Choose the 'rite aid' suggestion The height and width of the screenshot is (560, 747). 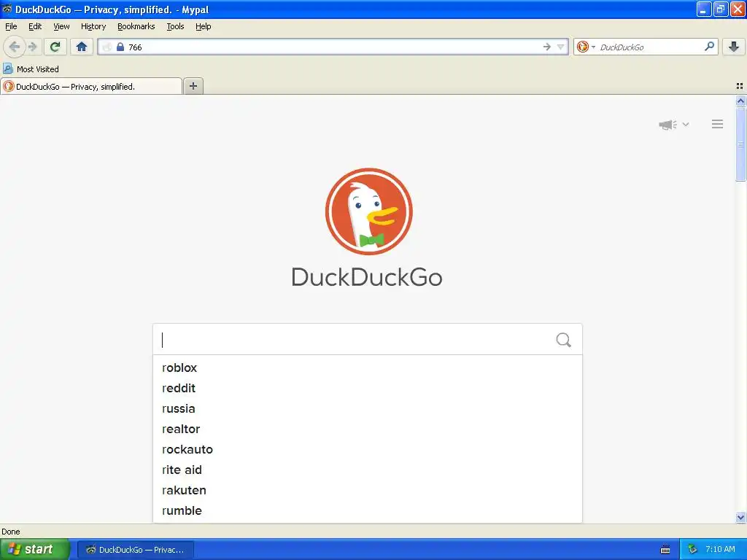(x=368, y=470)
